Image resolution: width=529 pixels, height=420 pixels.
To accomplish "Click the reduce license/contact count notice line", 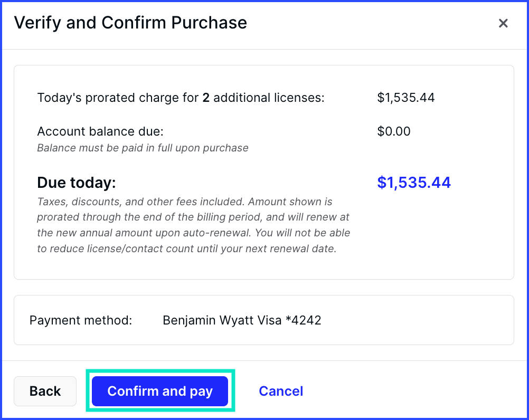I will click(x=186, y=249).
